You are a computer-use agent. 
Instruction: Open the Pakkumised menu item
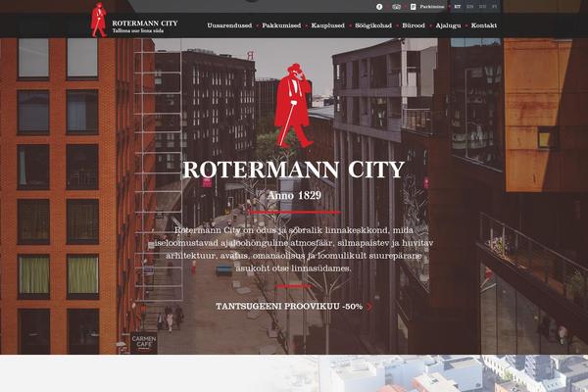point(281,25)
